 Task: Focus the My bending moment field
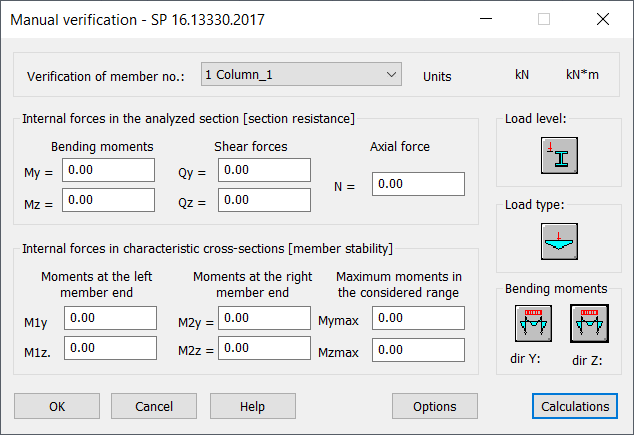pos(108,170)
